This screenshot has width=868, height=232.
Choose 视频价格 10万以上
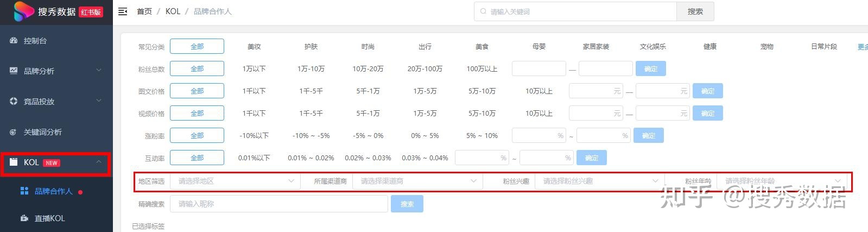coord(539,114)
